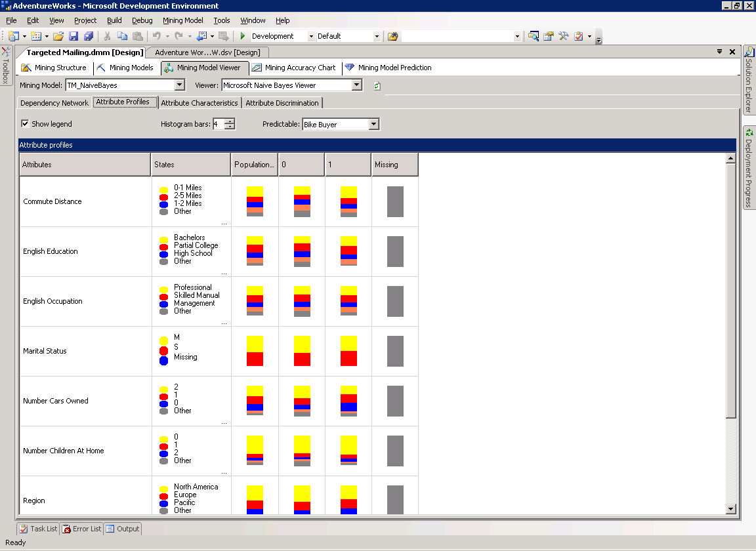Click the scrollbar down arrow in Attribute profiles

[731, 509]
